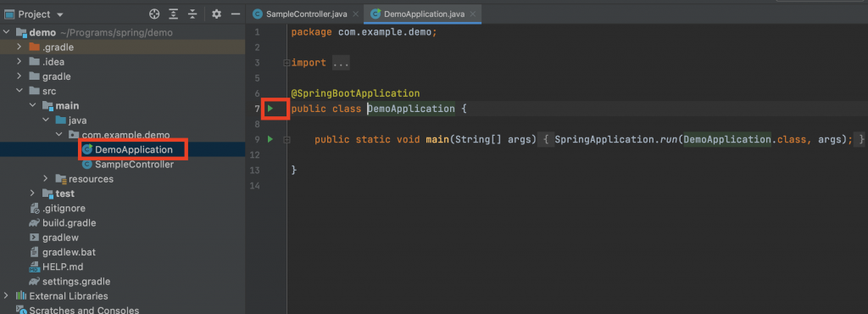
Task: Click the External Libraries bar-chart icon
Action: coord(21,295)
